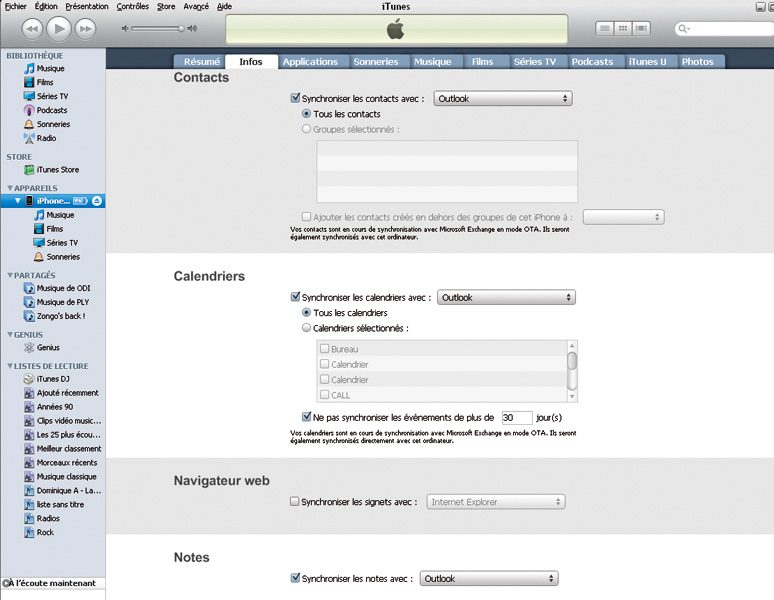Switch to the Applications tab
The image size is (774, 600).
tap(310, 62)
